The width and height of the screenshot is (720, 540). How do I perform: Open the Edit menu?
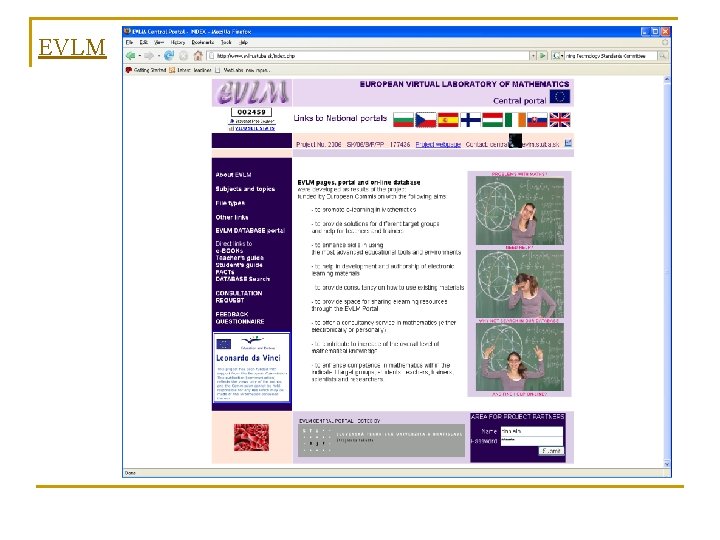pos(144,42)
